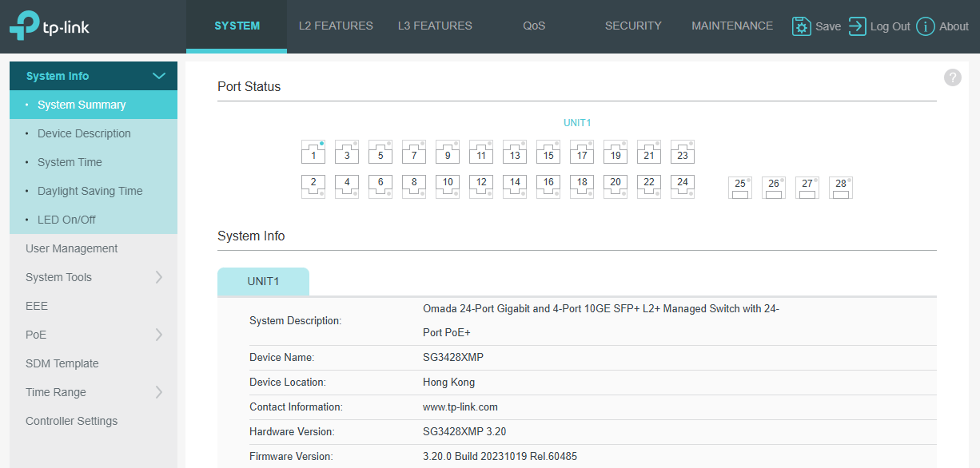Viewport: 980px width, 468px height.
Task: Select port 11 icon
Action: (481, 152)
